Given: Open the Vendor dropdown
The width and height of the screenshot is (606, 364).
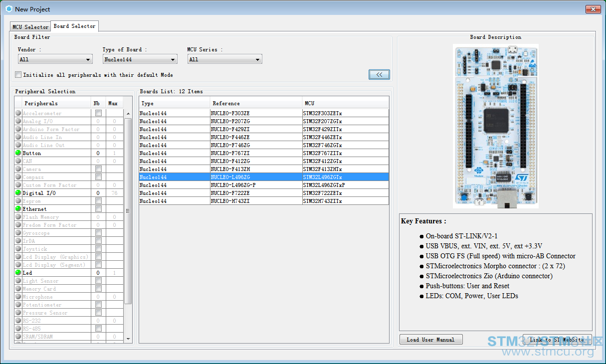Looking at the screenshot, I should click(x=55, y=59).
